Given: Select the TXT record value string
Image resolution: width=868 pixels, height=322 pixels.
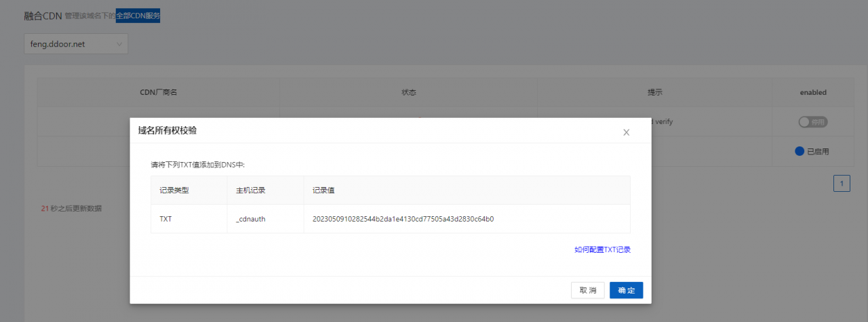Looking at the screenshot, I should click(x=403, y=219).
